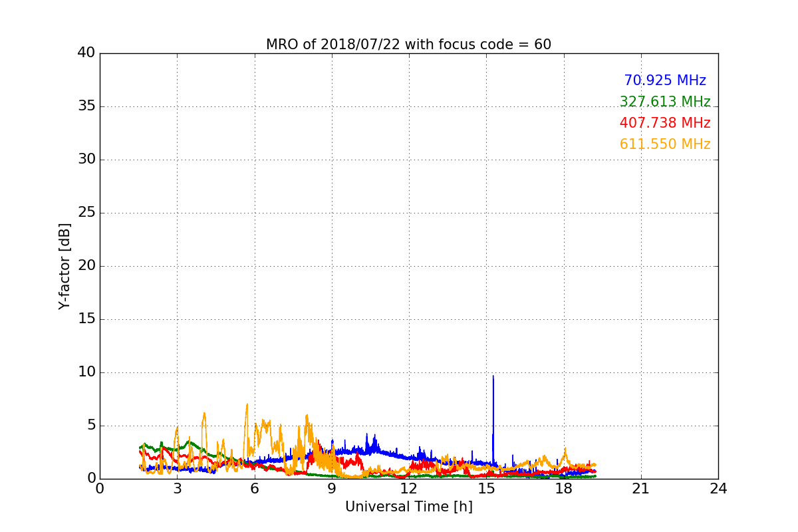Image resolution: width=798 pixels, height=532 pixels.
Task: Select the '611.550 MHz' orange legend label
Action: 665,144
